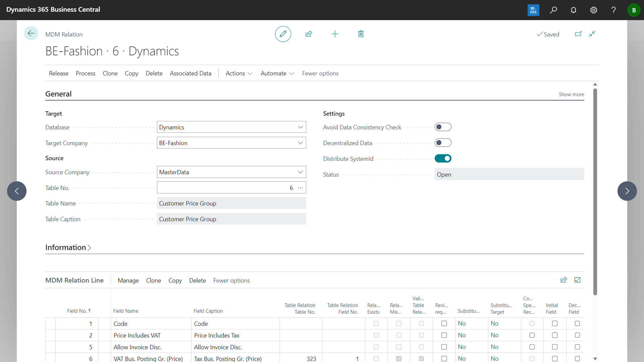Click Show more in General
The height and width of the screenshot is (362, 644).
coord(571,95)
